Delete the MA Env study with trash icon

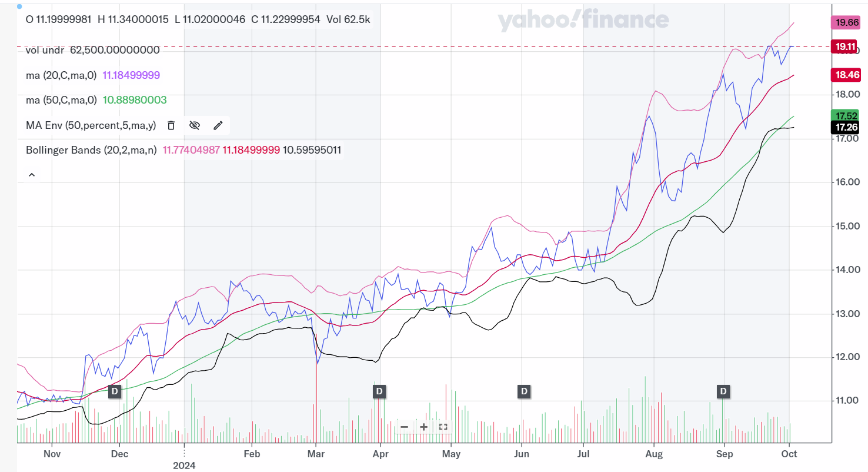(171, 125)
